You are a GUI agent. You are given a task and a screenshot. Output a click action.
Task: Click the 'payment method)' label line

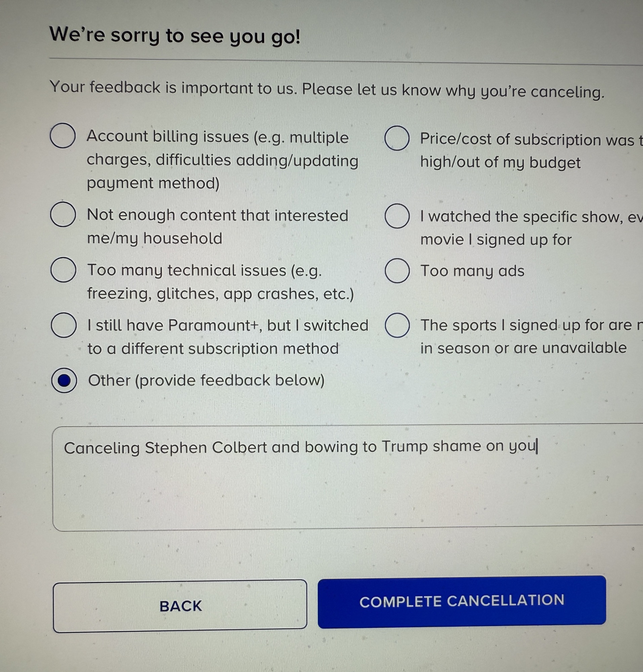[153, 183]
